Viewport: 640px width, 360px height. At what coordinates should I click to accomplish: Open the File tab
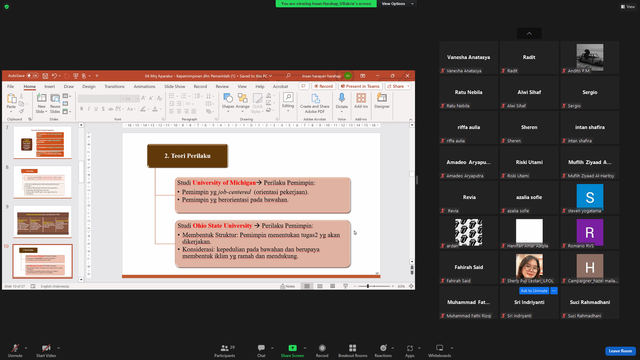pyautogui.click(x=11, y=87)
